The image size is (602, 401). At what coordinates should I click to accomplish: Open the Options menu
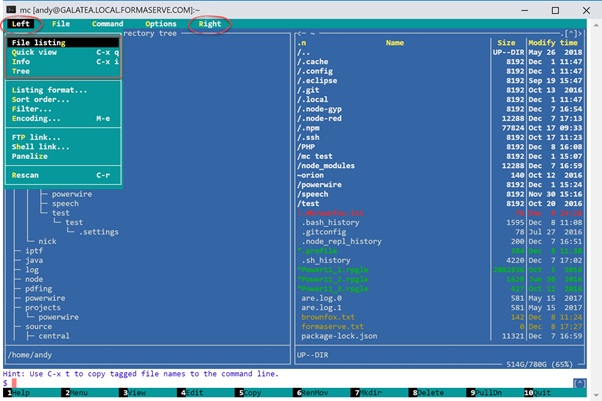coord(160,23)
